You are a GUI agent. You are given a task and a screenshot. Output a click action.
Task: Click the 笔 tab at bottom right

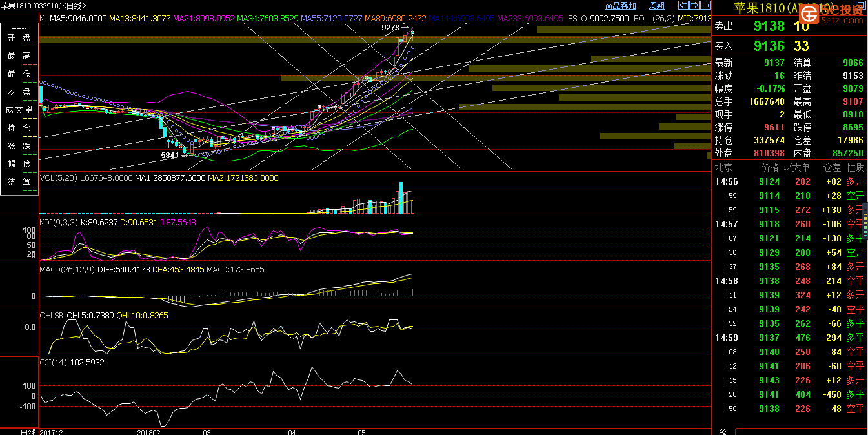pos(723,432)
